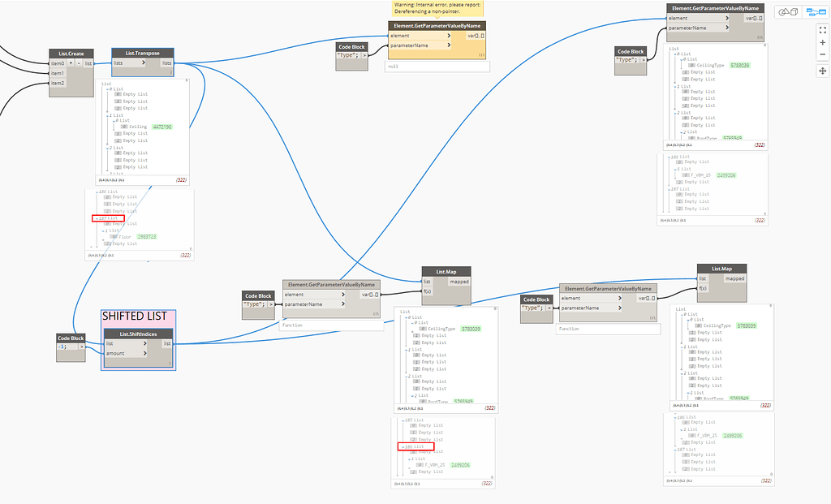Screen dimensions: 831x504
Task: Click the zoom-to-fit icon
Action: (822, 31)
